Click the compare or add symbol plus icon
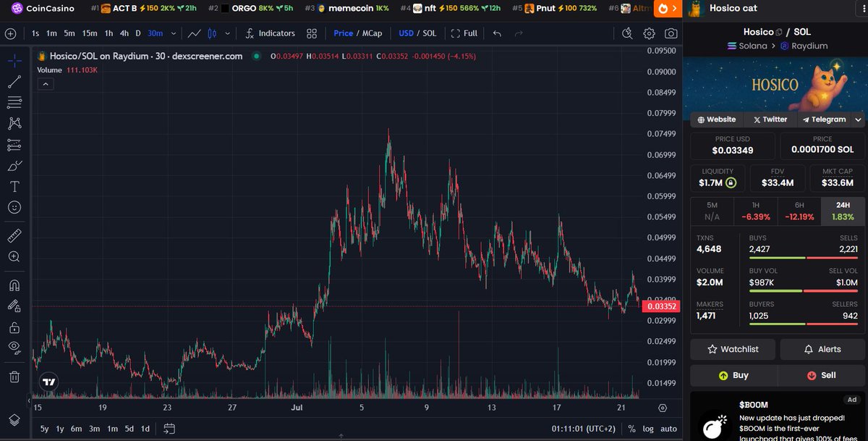This screenshot has width=868, height=441. click(x=10, y=33)
